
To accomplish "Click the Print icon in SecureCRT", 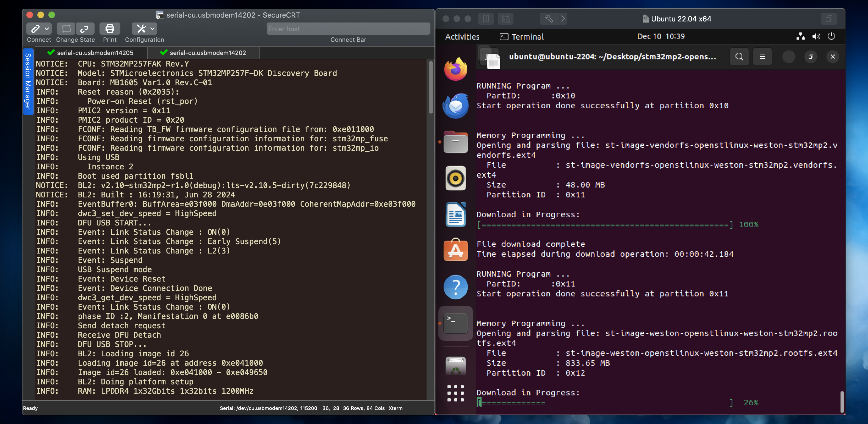I will (x=109, y=29).
